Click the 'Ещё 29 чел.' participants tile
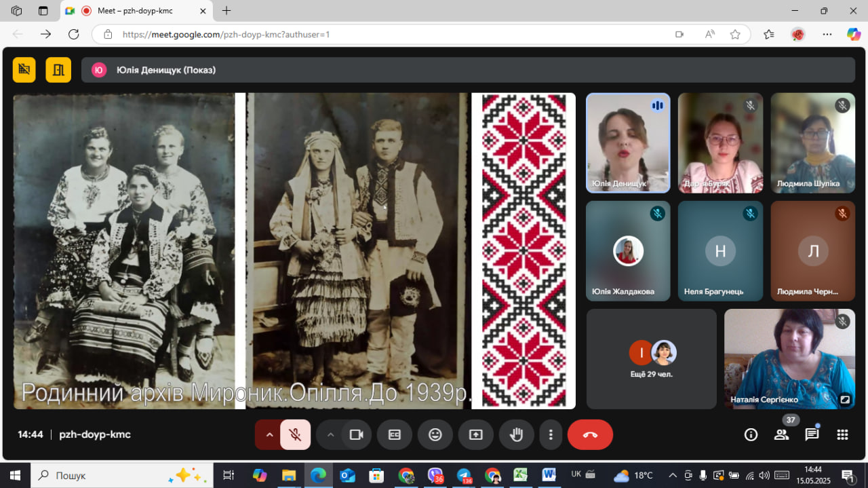This screenshot has height=488, width=868. (651, 359)
